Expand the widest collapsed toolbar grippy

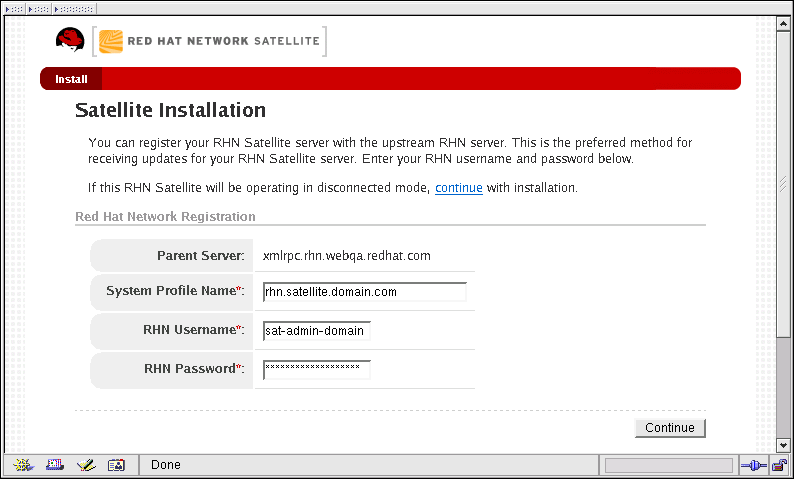pyautogui.click(x=75, y=7)
